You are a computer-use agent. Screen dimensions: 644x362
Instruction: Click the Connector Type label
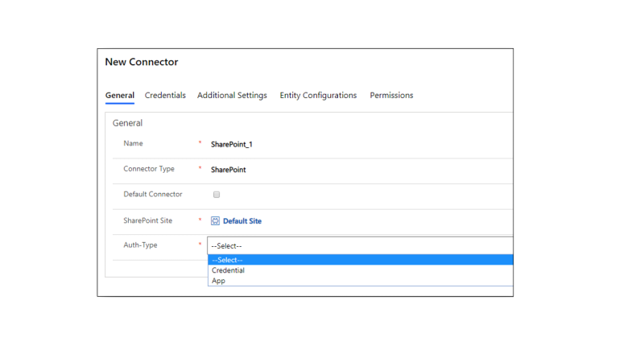(149, 170)
